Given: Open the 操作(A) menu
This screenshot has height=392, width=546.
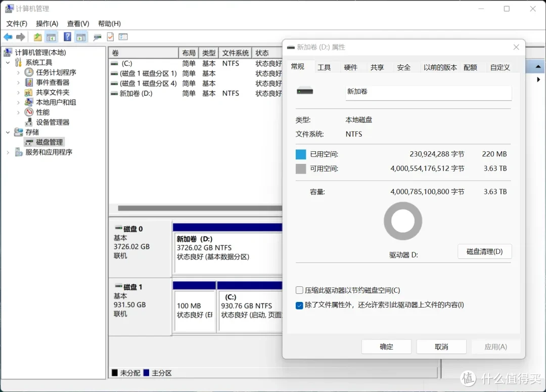Looking at the screenshot, I should coord(47,23).
